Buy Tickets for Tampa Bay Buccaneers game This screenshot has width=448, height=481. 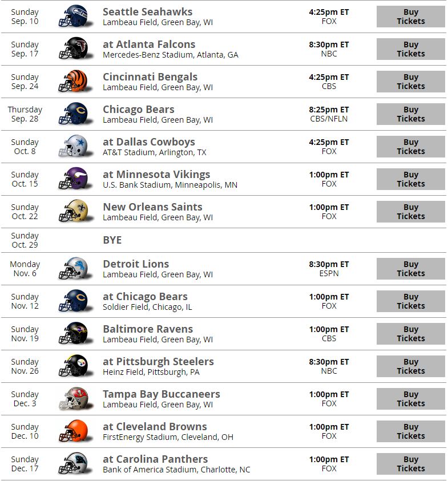point(410,399)
